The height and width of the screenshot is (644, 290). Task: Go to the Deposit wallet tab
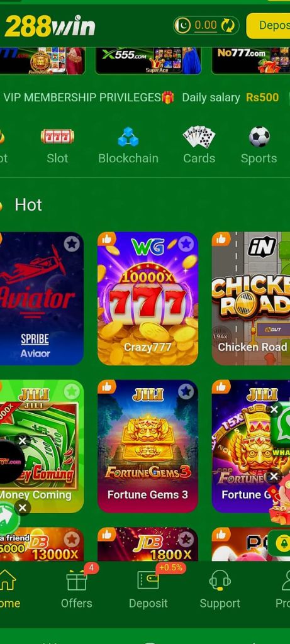pyautogui.click(x=148, y=580)
